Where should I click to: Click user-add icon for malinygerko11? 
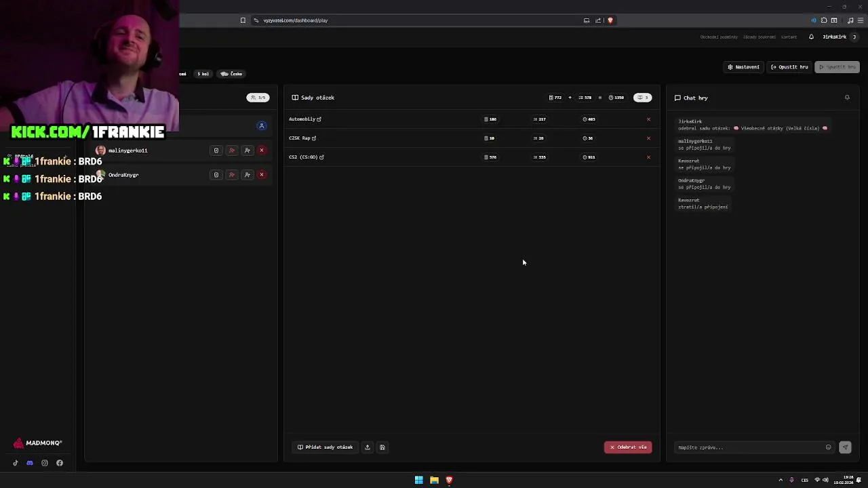click(x=248, y=150)
